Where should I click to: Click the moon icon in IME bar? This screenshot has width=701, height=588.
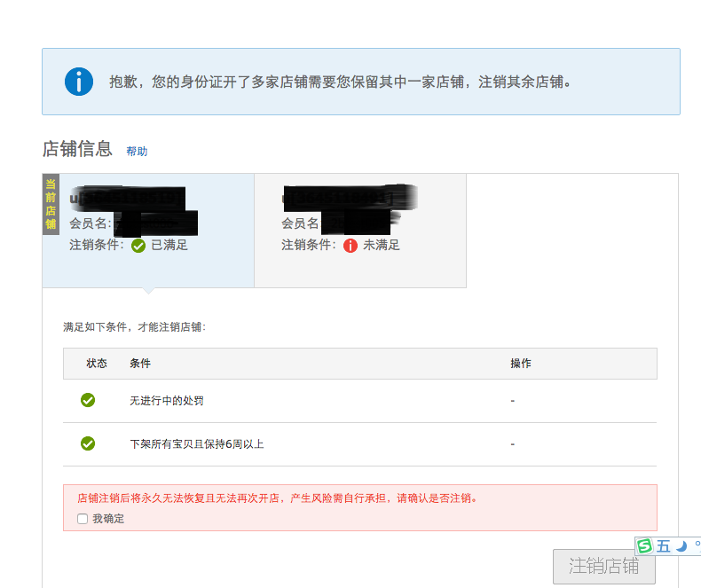(681, 546)
